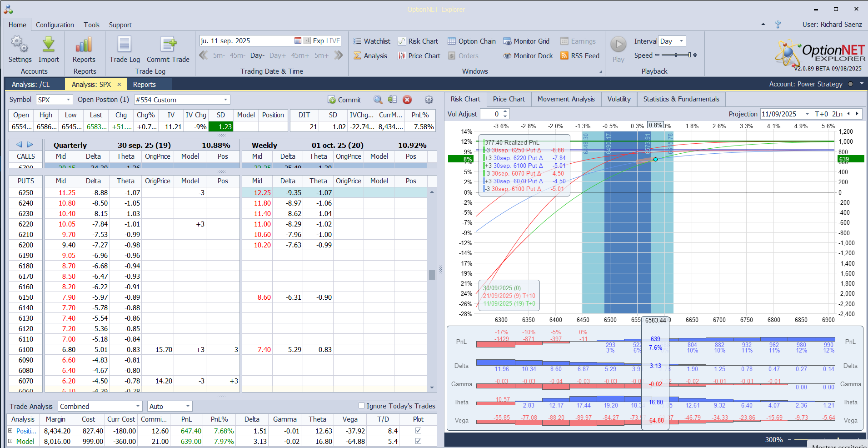Open the #554 Custom position dropdown

pos(225,100)
